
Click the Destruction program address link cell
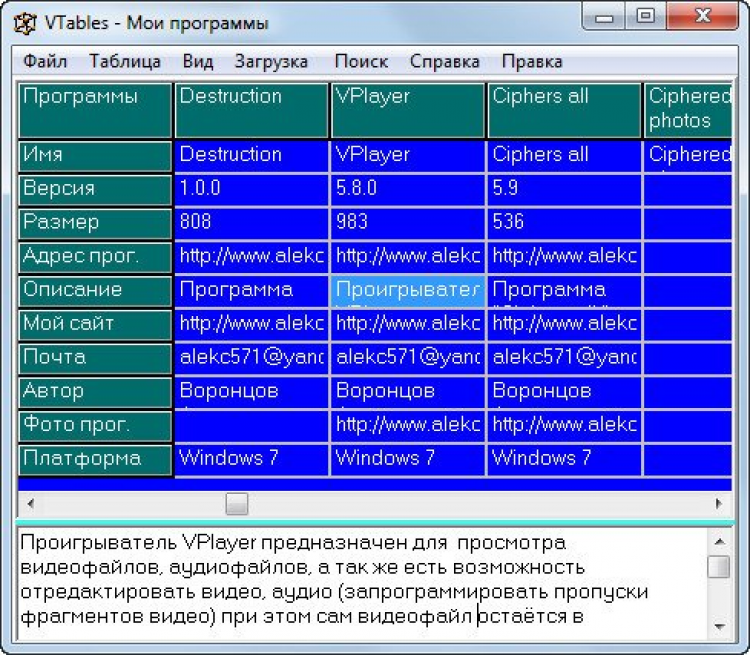pyautogui.click(x=252, y=257)
